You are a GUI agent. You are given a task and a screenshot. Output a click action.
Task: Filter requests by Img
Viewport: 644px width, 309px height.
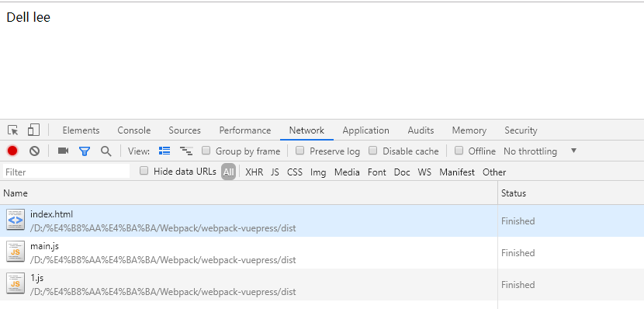tap(318, 172)
